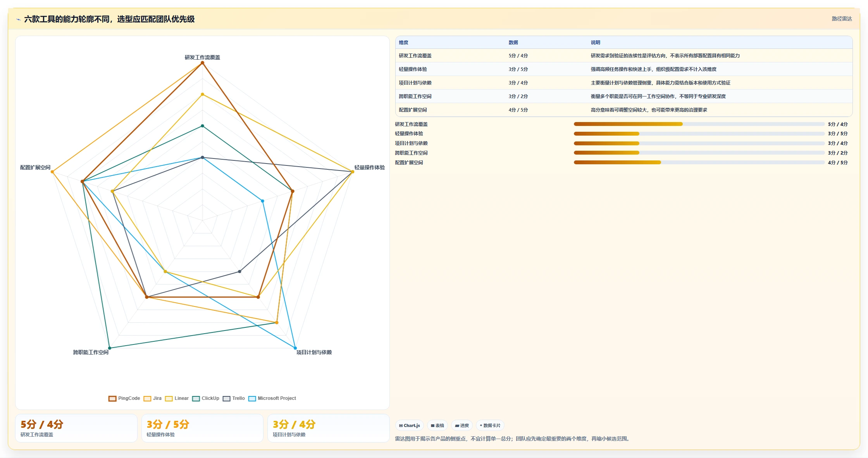Open the 3分 / 5分 轻量操作体验 data card
868x458 pixels.
click(202, 428)
